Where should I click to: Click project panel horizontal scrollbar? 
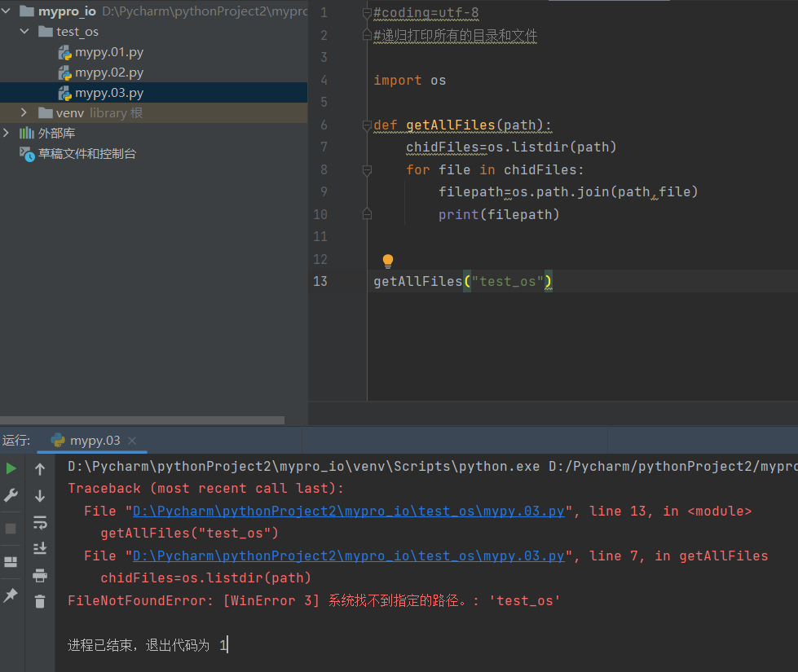pyautogui.click(x=142, y=420)
